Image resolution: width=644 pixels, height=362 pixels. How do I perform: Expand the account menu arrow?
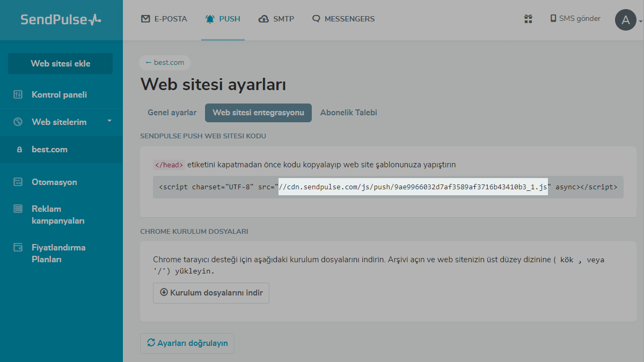[641, 21]
